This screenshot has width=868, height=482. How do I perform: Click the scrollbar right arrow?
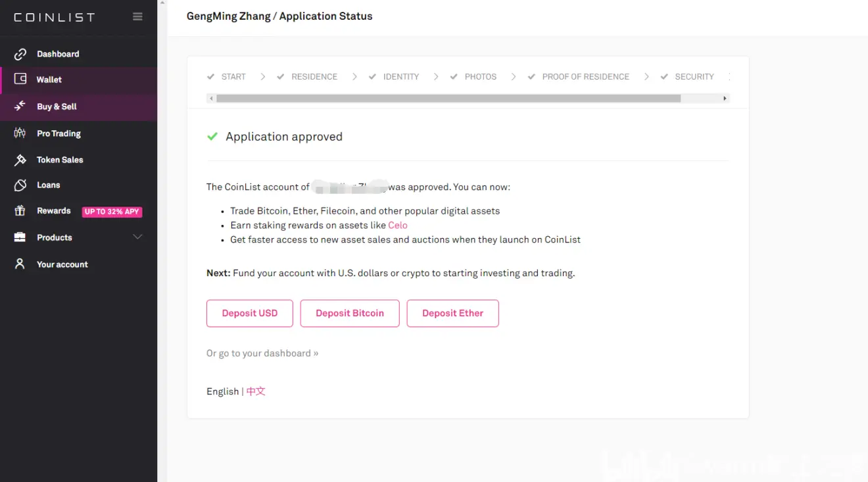pos(725,99)
